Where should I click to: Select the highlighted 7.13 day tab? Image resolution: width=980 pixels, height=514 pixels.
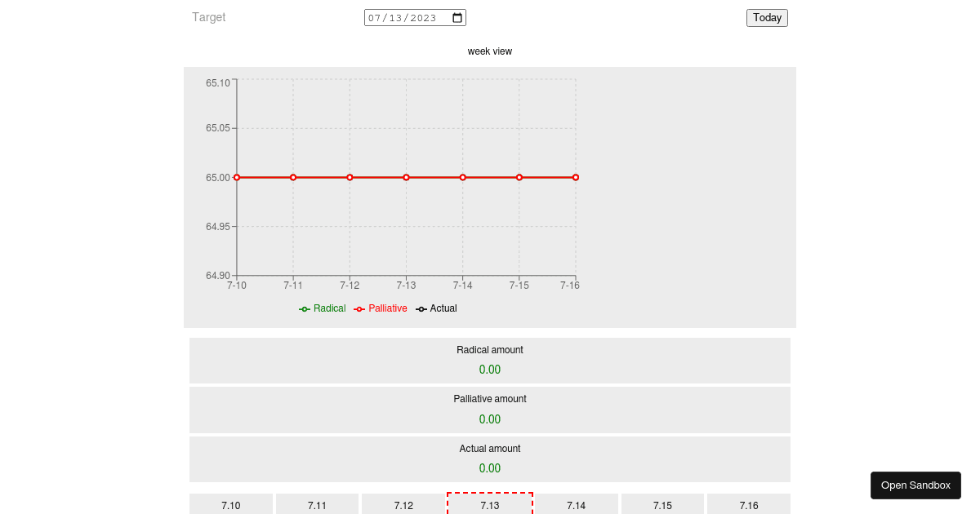[x=489, y=504]
